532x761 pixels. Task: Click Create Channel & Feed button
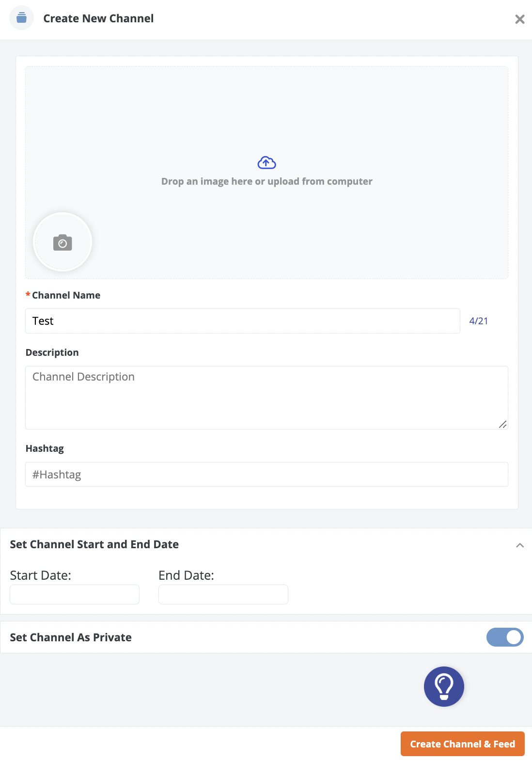point(462,744)
